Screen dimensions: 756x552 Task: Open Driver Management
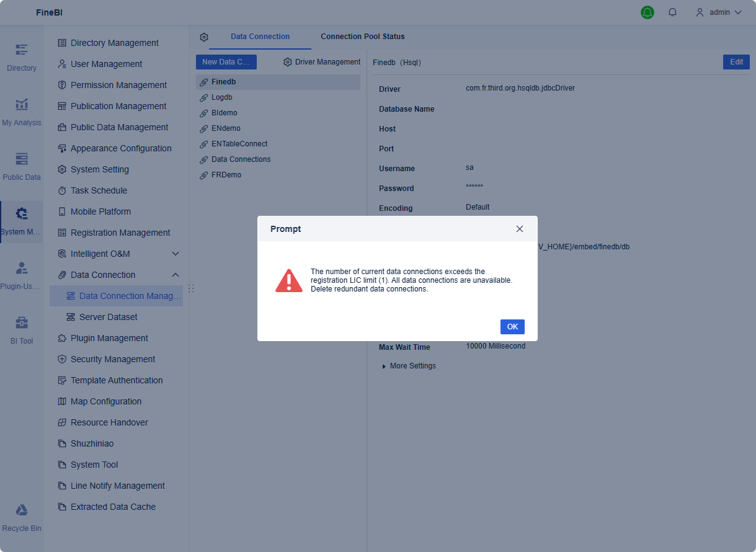point(322,62)
